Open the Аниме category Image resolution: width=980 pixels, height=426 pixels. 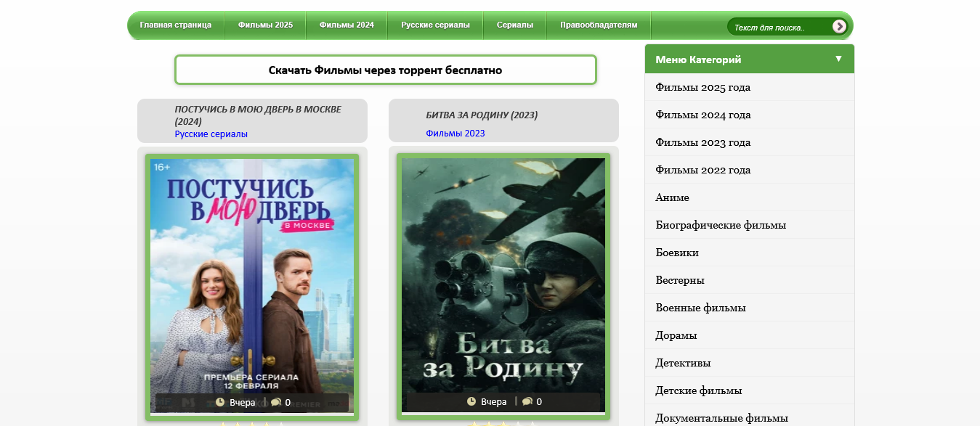[750, 197]
